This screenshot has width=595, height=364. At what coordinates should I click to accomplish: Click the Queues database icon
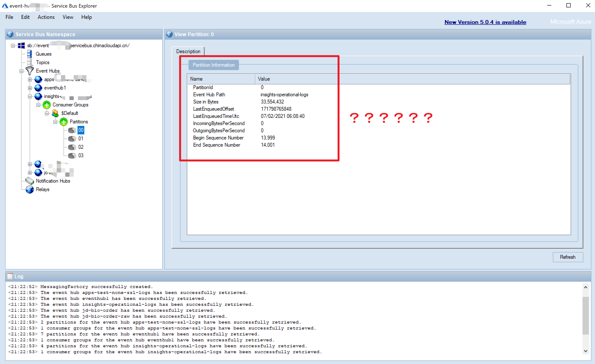pos(29,54)
